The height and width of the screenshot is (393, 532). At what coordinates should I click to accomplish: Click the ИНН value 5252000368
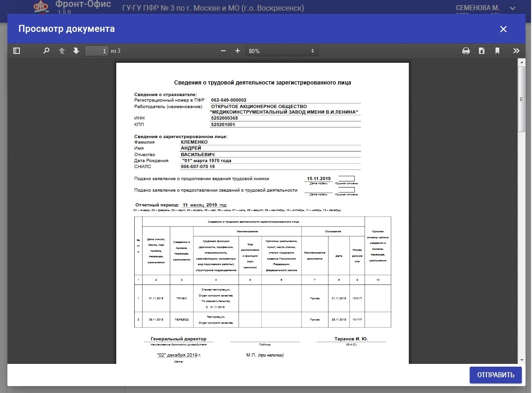tap(224, 118)
